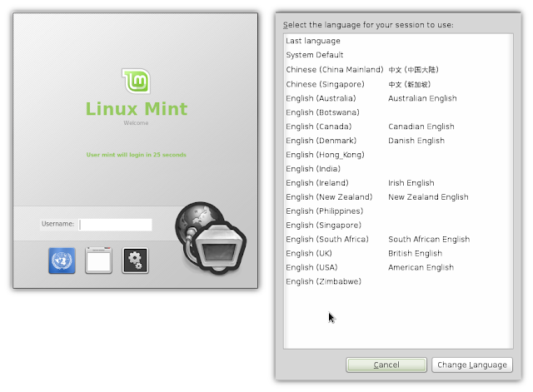
Task: Open the session chooser window icon
Action: click(98, 261)
